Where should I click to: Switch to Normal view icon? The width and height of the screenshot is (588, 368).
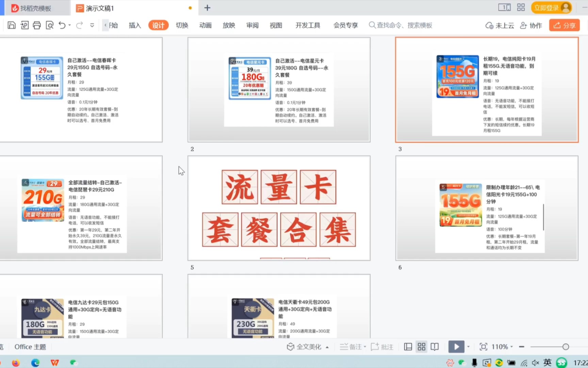point(408,347)
